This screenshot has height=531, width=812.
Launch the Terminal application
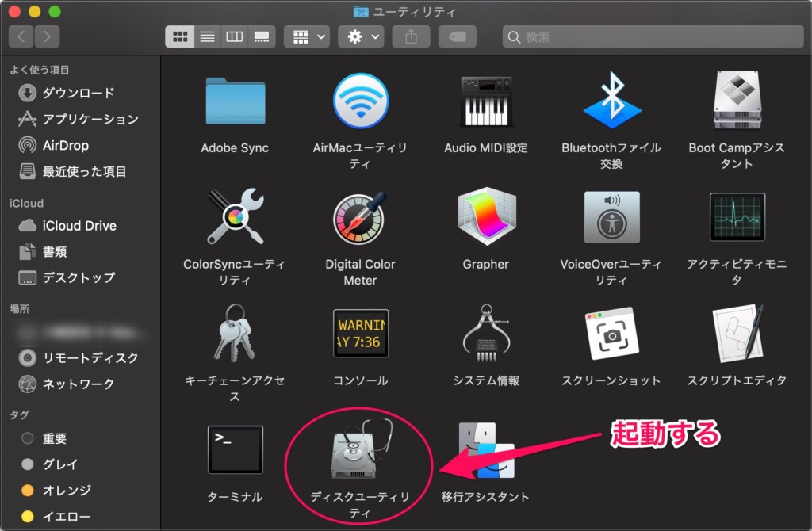click(235, 449)
